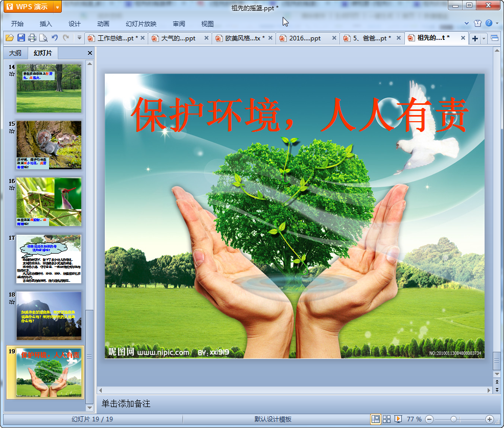Image resolution: width=504 pixels, height=428 pixels.
Task: Expand the WPS 演示 application menu arrow
Action: (56, 7)
